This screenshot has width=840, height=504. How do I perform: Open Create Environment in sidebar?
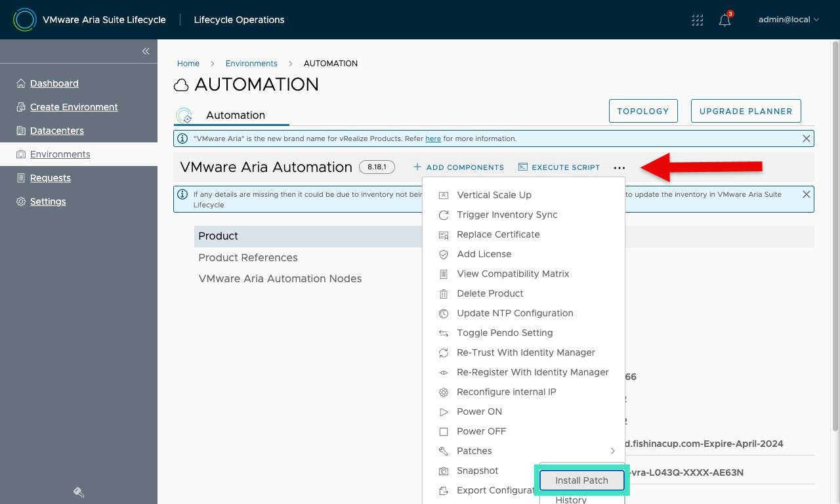coord(74,107)
